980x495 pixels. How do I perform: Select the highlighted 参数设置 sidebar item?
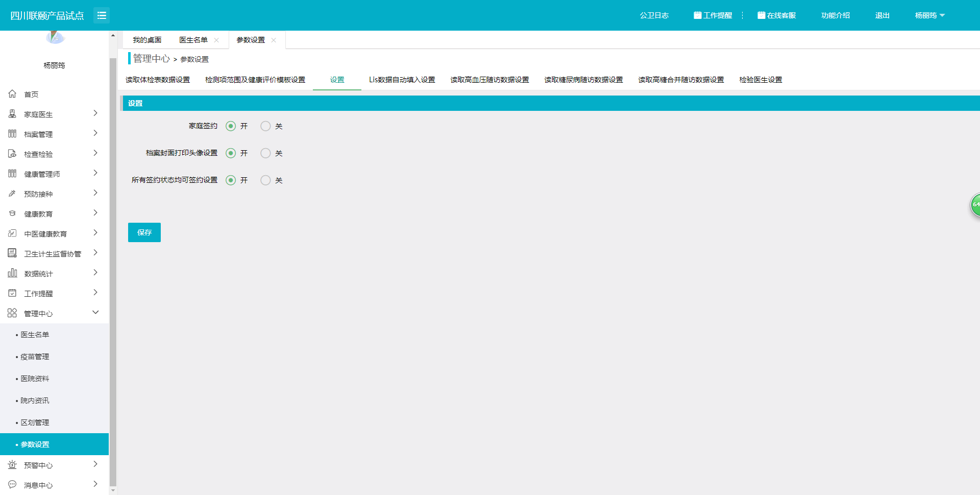(55, 444)
